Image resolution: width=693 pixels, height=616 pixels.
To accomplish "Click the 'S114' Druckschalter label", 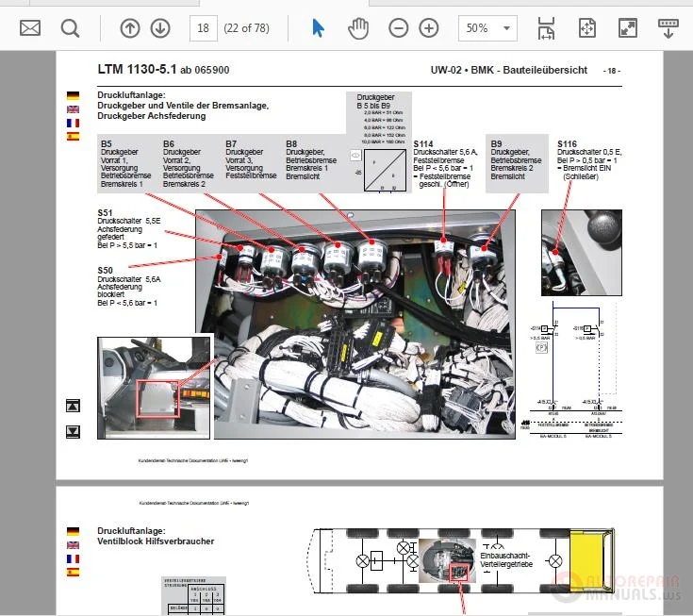I will tap(423, 143).
